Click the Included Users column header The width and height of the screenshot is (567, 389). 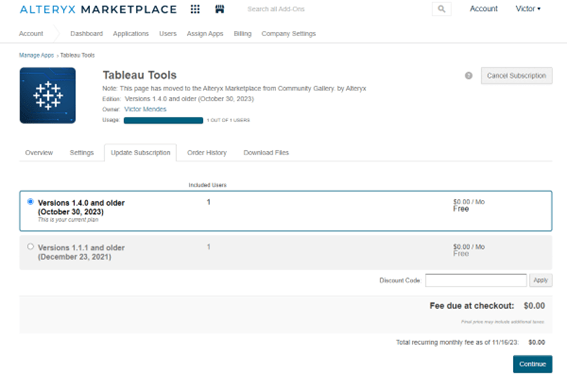pos(208,185)
